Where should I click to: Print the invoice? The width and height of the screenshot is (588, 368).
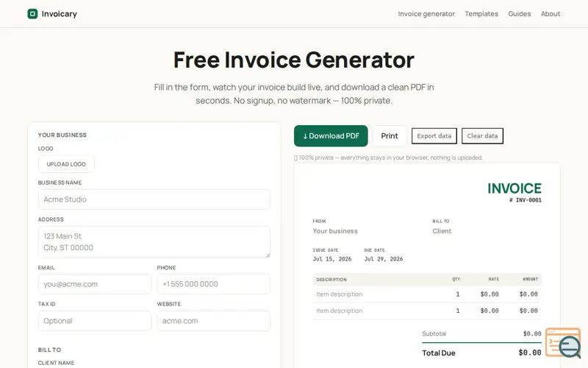(390, 136)
